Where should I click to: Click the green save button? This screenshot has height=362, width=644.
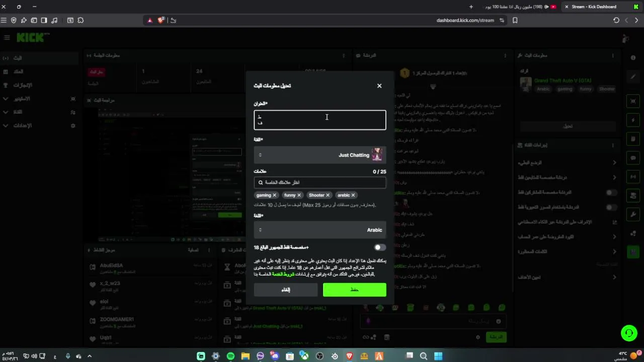355,290
